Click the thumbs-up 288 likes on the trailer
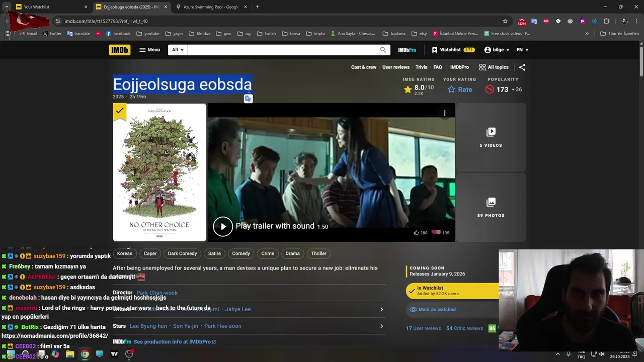This screenshot has width=644, height=362. [x=420, y=233]
